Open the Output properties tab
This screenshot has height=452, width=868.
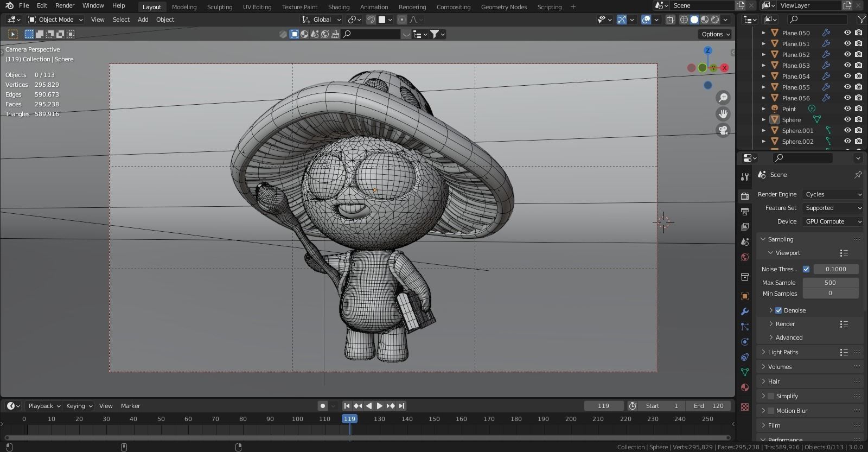(745, 211)
